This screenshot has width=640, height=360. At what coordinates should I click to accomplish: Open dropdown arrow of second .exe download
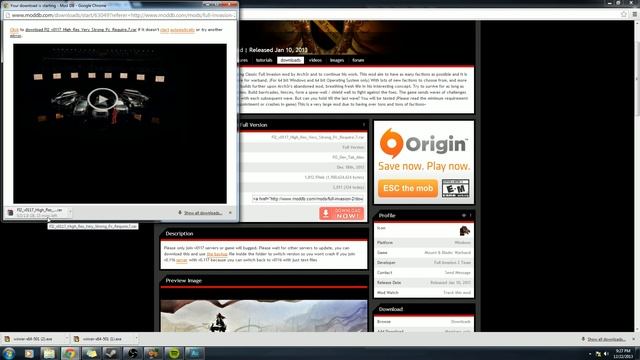click(x=136, y=339)
